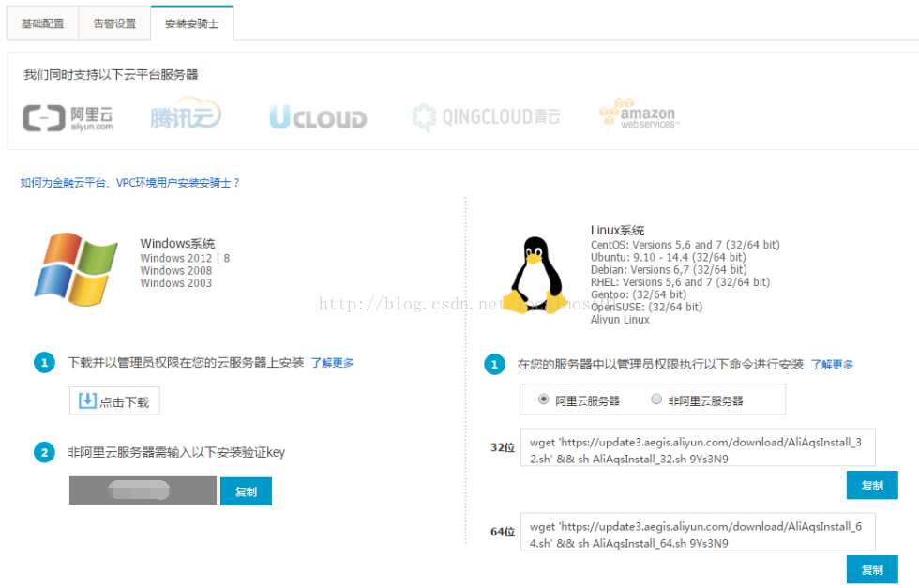Viewport: 919px width, 588px height.
Task: Click the Aliyun cloud platform logo
Action: [x=68, y=117]
